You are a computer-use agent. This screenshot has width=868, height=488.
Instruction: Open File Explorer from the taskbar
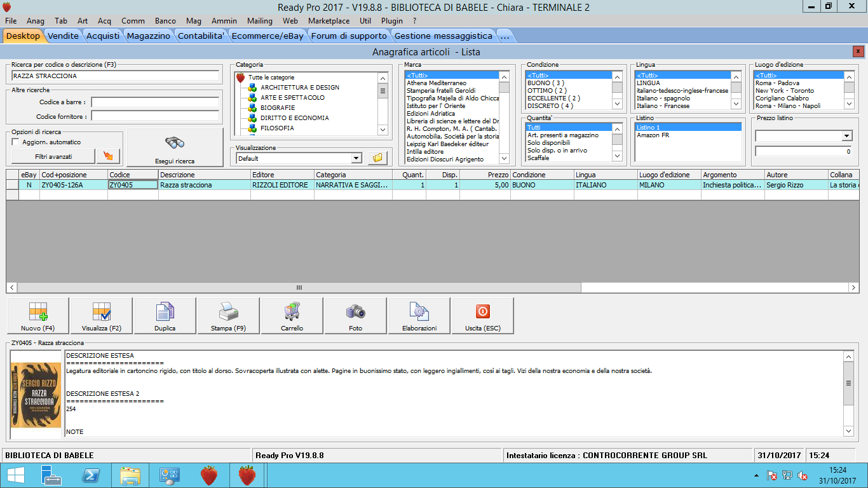(130, 475)
